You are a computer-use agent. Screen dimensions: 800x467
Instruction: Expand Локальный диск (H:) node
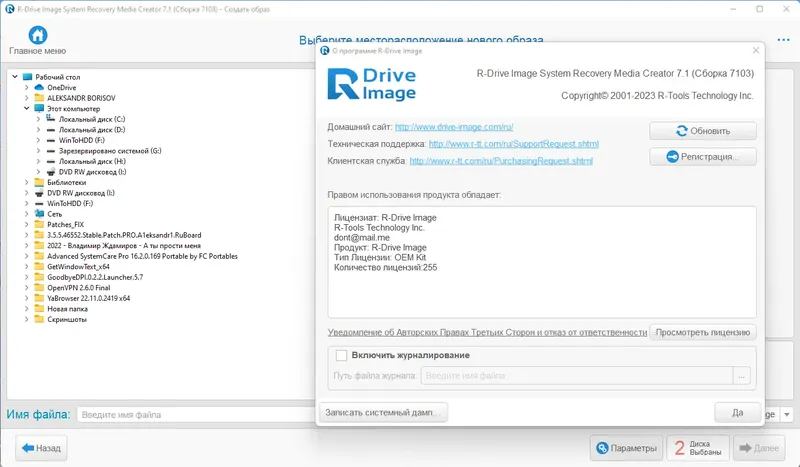38,161
